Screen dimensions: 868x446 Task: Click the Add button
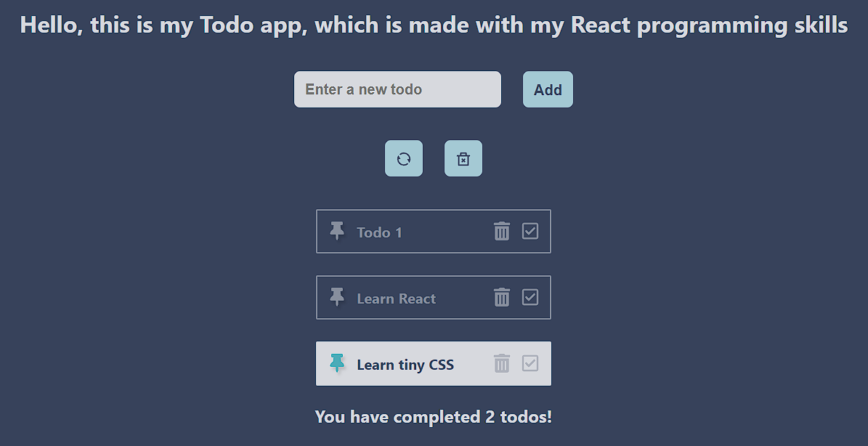pos(548,89)
